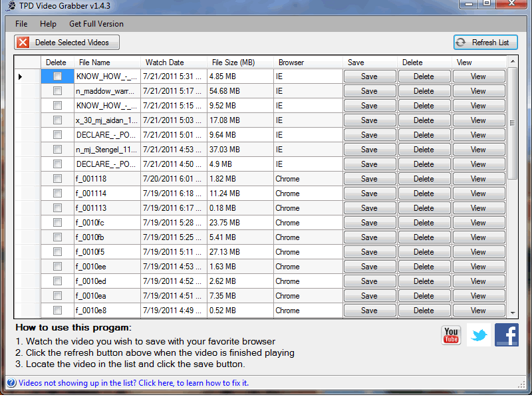532x399 pixels.
Task: Click the blue help question icon
Action: (x=11, y=383)
